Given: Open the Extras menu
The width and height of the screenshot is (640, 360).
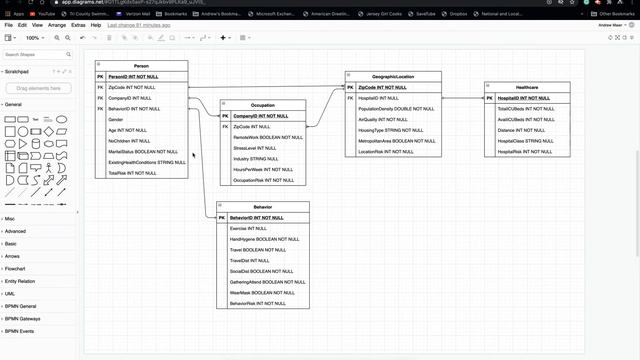Looking at the screenshot, I should (x=78, y=25).
